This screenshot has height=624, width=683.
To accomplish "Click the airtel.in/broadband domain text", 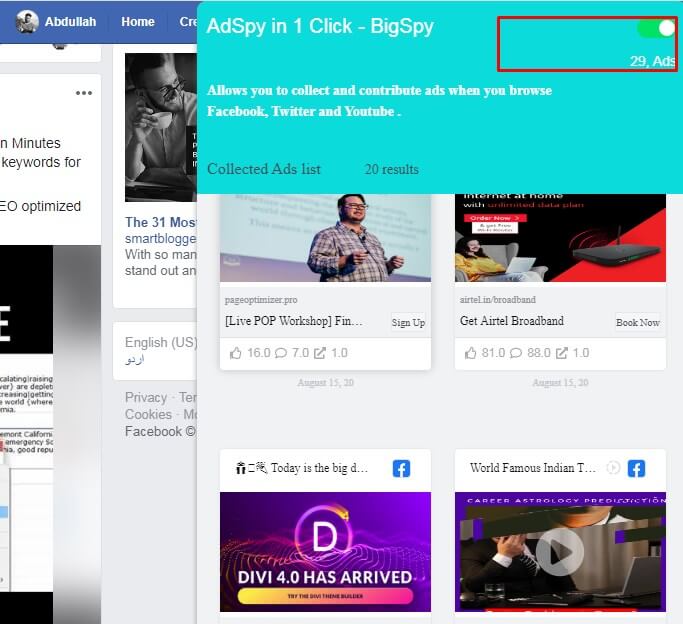I will (497, 300).
